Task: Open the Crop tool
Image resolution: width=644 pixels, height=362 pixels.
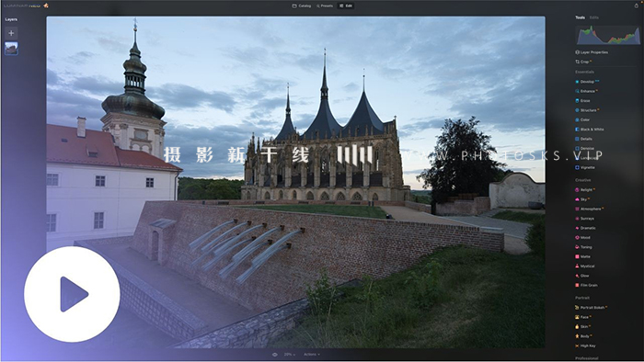Action: 582,62
